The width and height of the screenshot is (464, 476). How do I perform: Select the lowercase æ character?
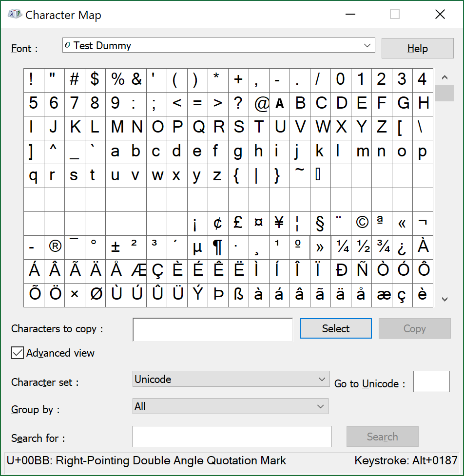(x=382, y=295)
